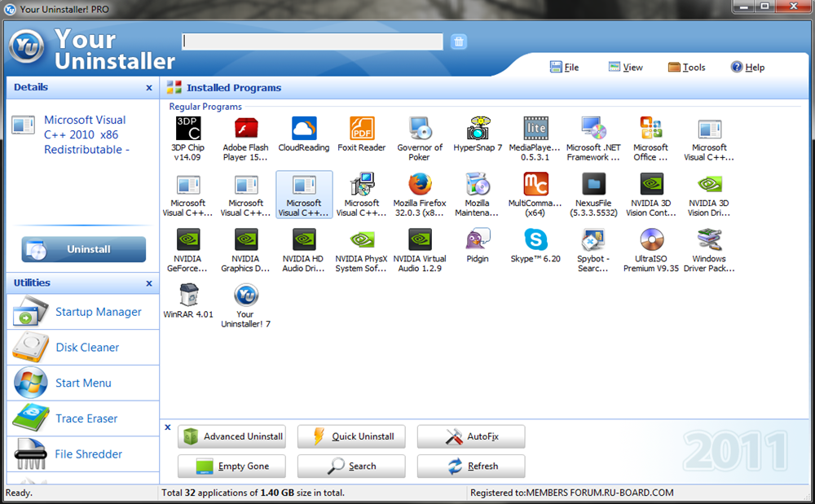Refresh the installed programs list
The width and height of the screenshot is (815, 504).
click(471, 466)
